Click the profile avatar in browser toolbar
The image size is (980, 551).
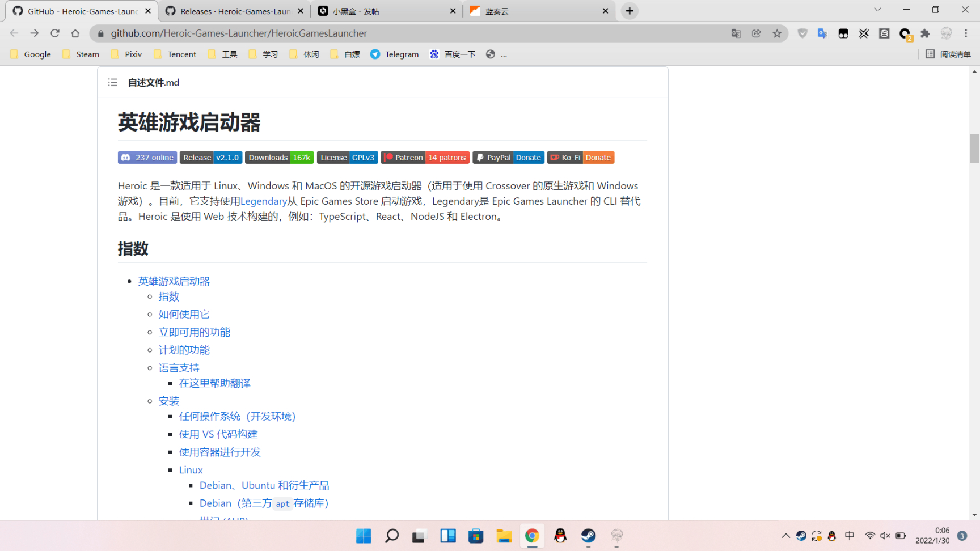tap(946, 33)
